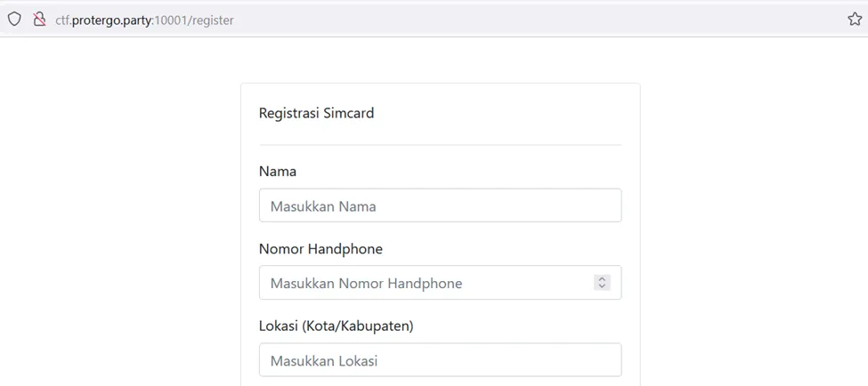The height and width of the screenshot is (386, 868).
Task: Focus the Masukkan Nama input field
Action: click(x=440, y=205)
